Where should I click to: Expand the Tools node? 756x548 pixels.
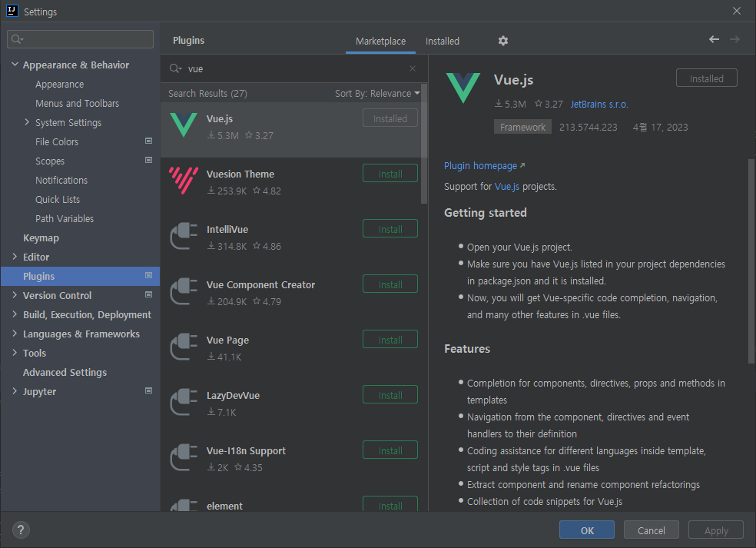point(15,353)
